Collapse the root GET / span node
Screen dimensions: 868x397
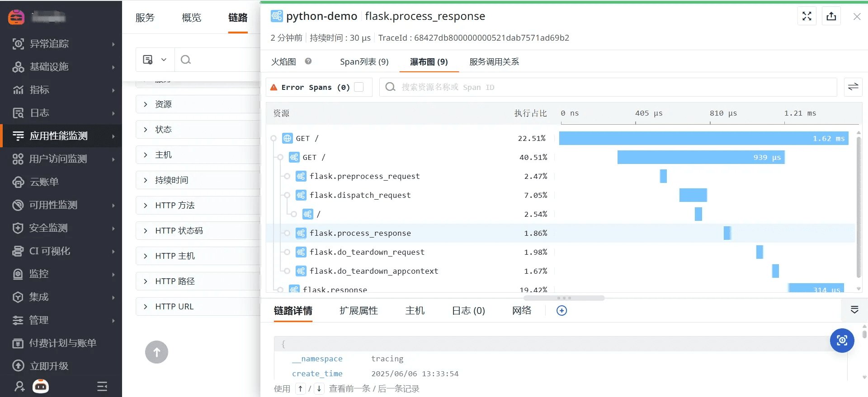tap(274, 139)
